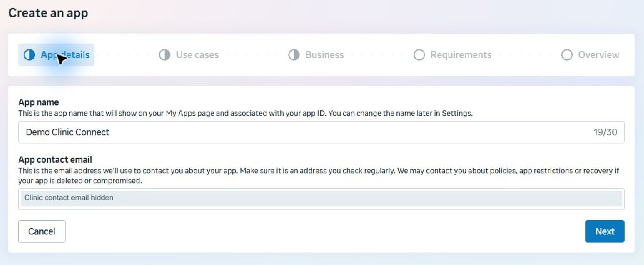The width and height of the screenshot is (644, 265).
Task: Click the email description starting 'This is the email address'
Action: click(319, 175)
